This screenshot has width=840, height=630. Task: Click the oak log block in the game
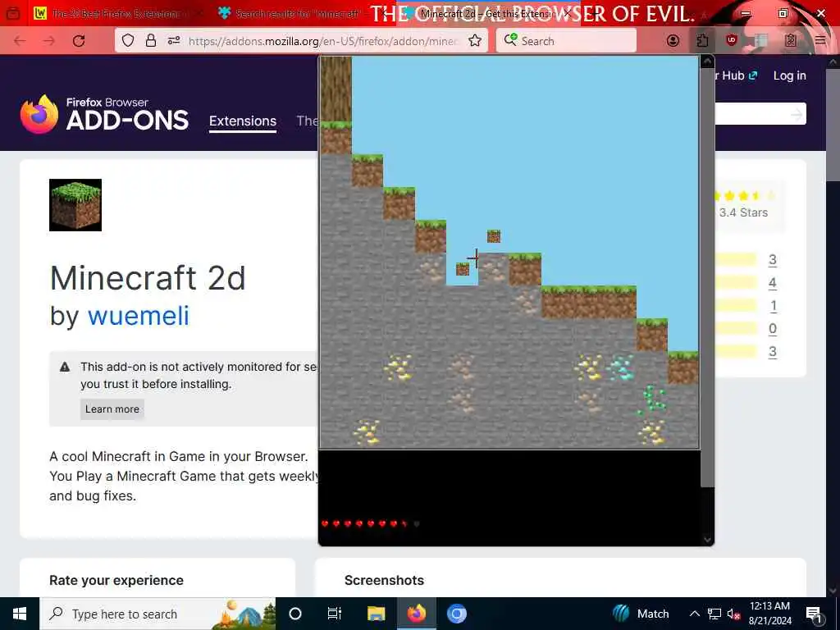(x=336, y=89)
